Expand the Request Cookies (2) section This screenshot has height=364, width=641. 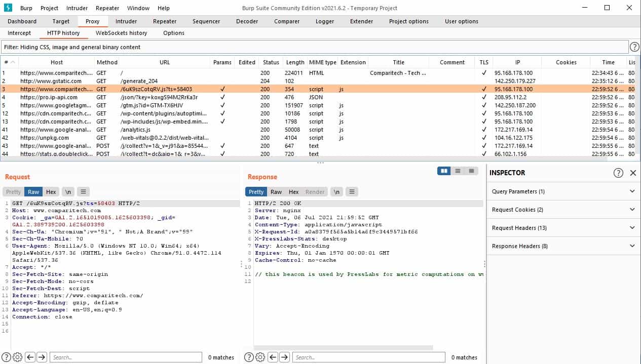pyautogui.click(x=563, y=210)
